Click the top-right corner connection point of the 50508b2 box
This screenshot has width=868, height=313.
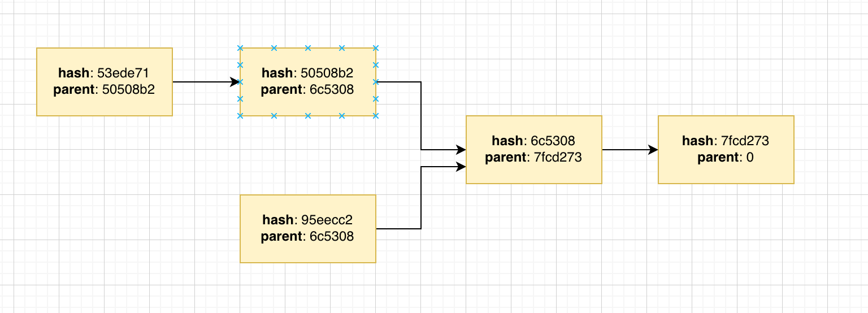[x=376, y=48]
